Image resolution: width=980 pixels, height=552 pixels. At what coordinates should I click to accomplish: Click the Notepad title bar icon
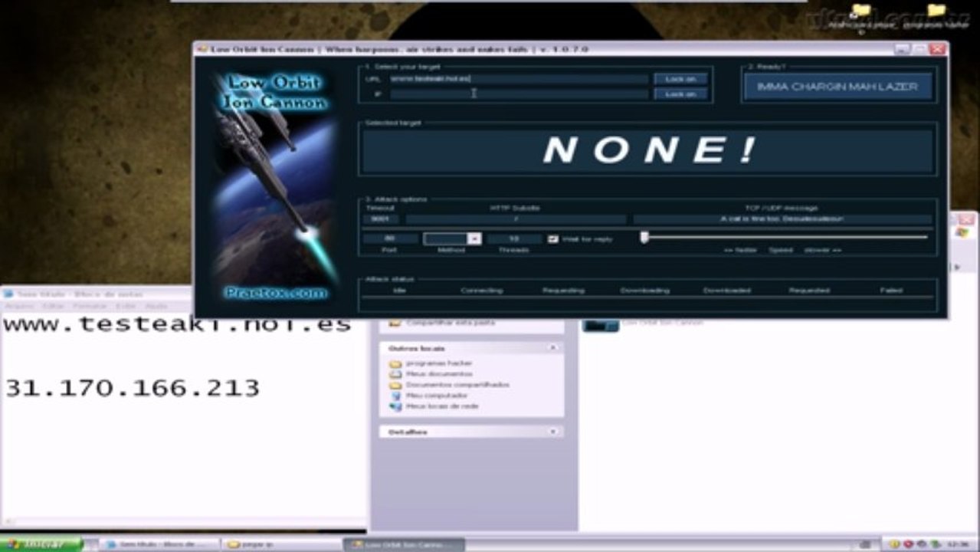coord(8,294)
